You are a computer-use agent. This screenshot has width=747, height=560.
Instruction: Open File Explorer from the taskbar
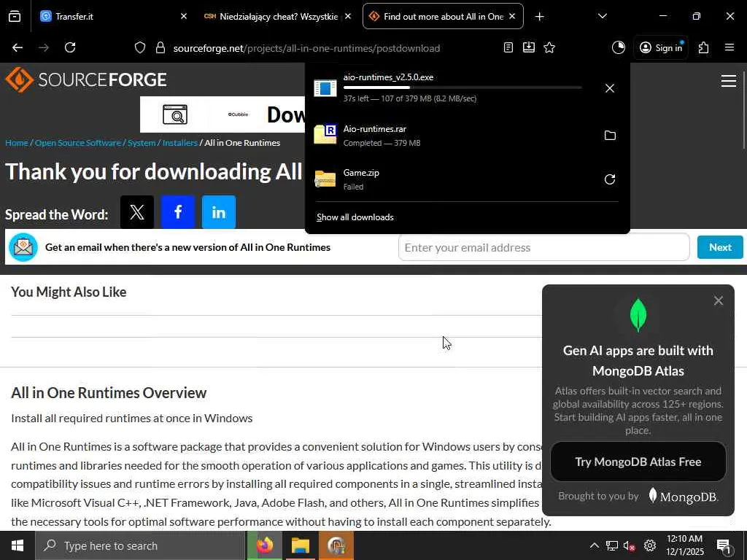[300, 545]
